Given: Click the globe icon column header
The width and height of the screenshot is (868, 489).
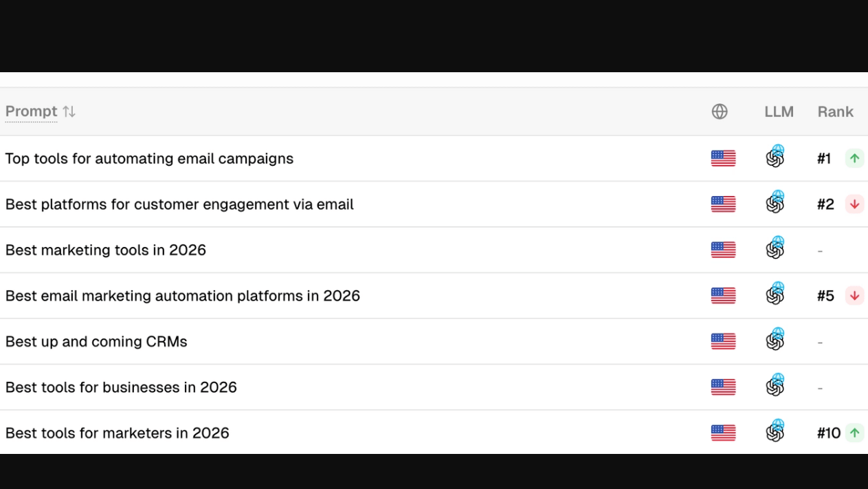Looking at the screenshot, I should click(x=720, y=111).
